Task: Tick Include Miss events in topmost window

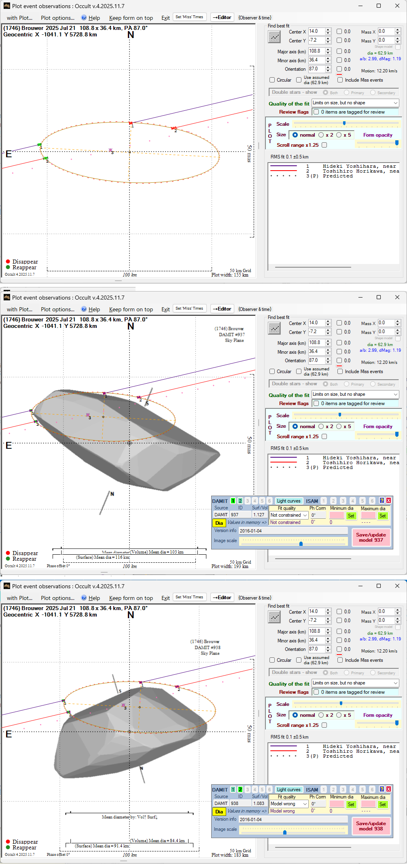Action: click(x=340, y=80)
